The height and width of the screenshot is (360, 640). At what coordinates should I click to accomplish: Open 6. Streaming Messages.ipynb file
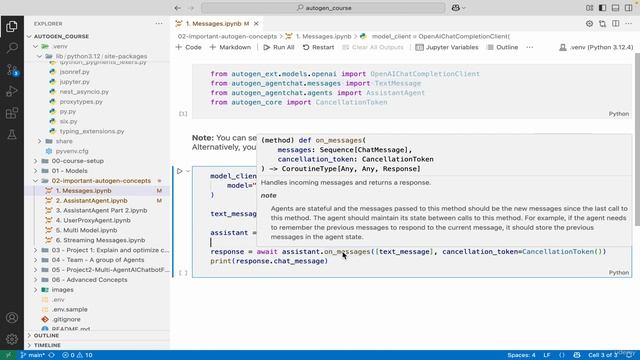pos(97,240)
